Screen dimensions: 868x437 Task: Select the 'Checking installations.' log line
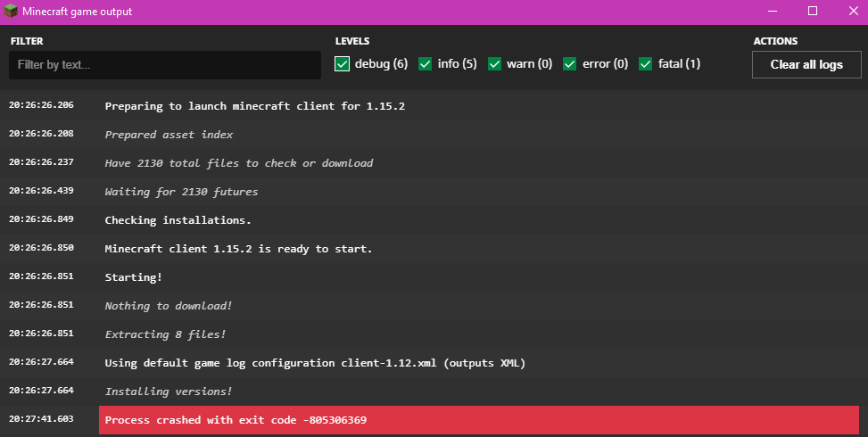(x=434, y=220)
